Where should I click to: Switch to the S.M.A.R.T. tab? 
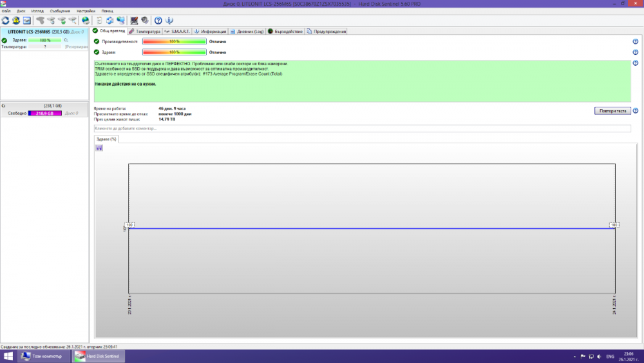point(176,31)
